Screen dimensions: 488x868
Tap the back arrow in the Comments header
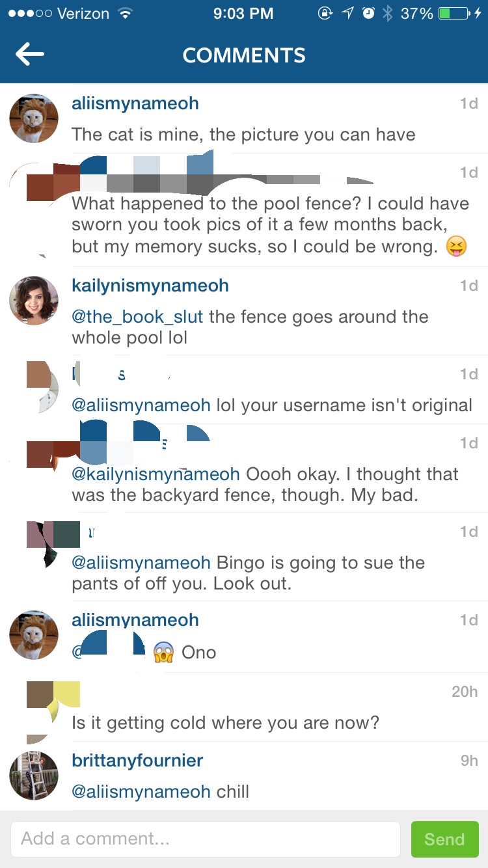[30, 55]
